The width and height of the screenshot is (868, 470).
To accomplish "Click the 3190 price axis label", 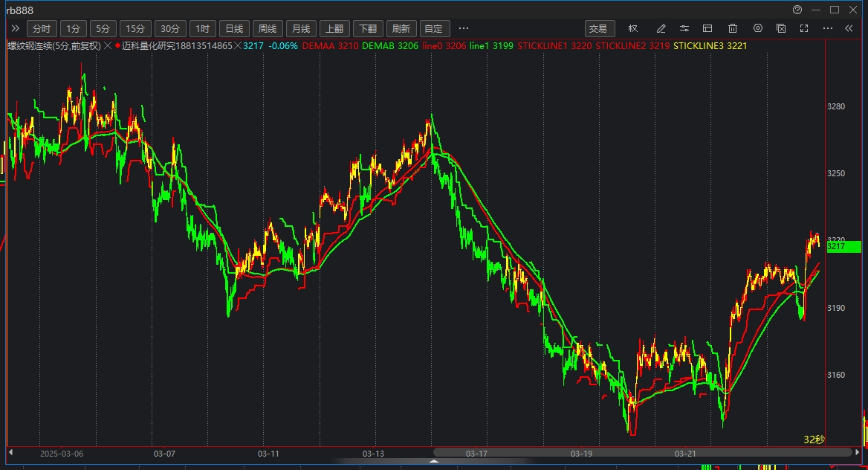I will 836,308.
